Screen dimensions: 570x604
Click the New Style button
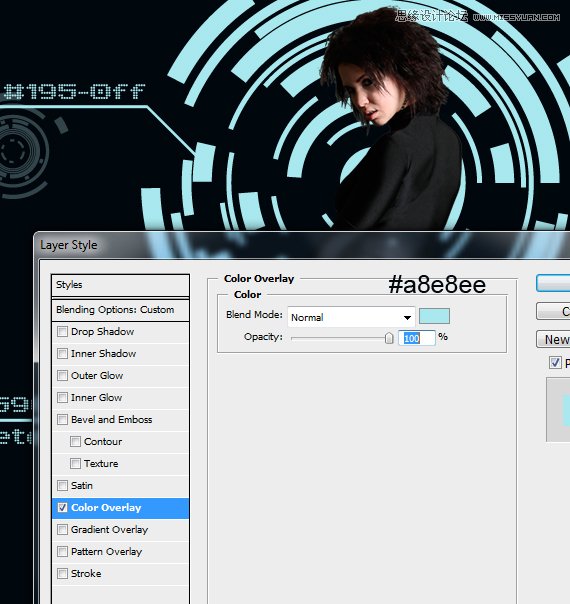(553, 340)
